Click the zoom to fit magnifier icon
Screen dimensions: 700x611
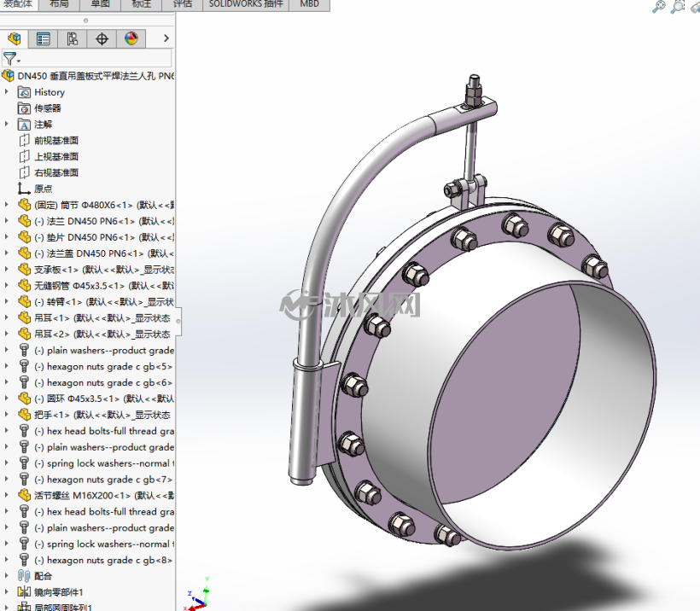pyautogui.click(x=658, y=6)
